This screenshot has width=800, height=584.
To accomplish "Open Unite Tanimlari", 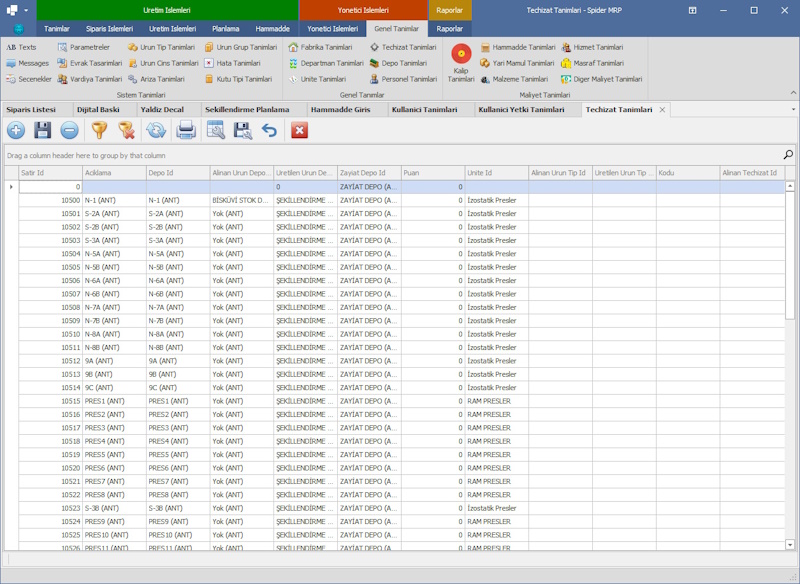I will click(317, 79).
